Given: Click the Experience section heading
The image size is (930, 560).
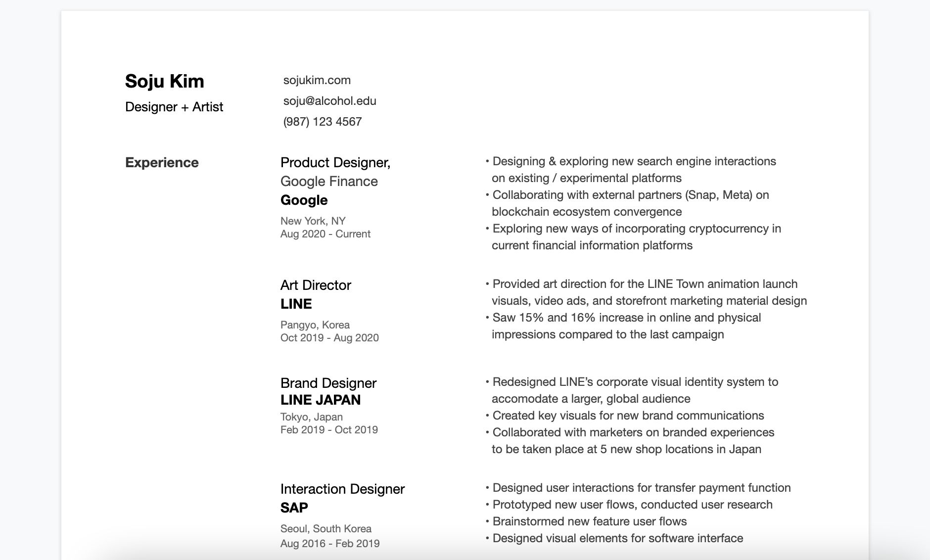Looking at the screenshot, I should [x=162, y=163].
